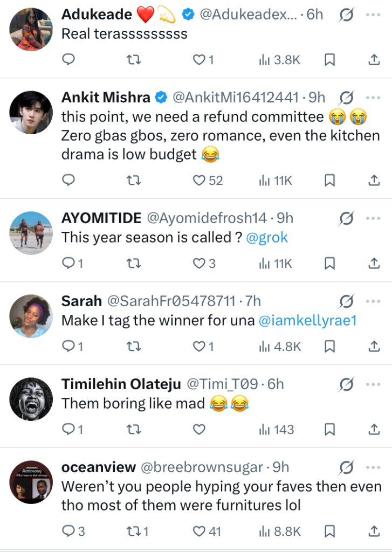This screenshot has height=552, width=392.
Task: Open more options menu on Sarah's tweet
Action: [x=373, y=301]
